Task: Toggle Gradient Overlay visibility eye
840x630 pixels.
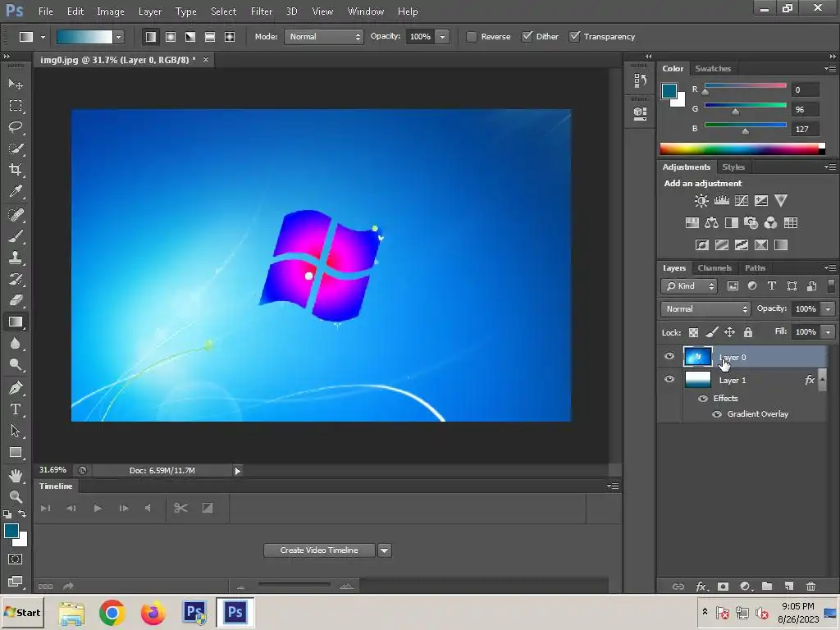Action: pos(717,414)
